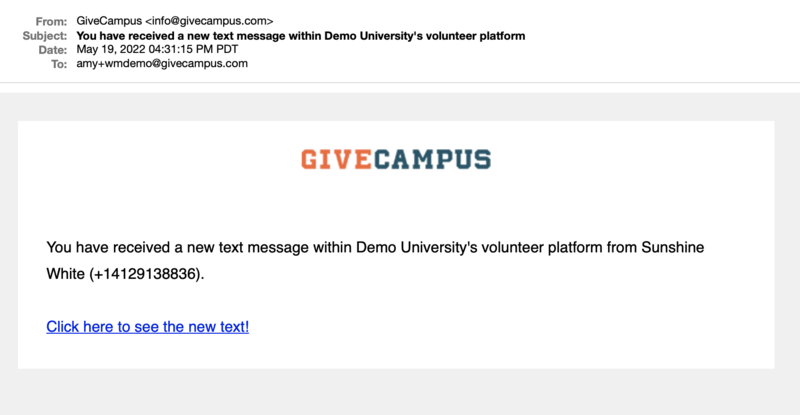Click the date May 19, 2022 timestamp
Screen dimensions: 800x415
[x=157, y=49]
